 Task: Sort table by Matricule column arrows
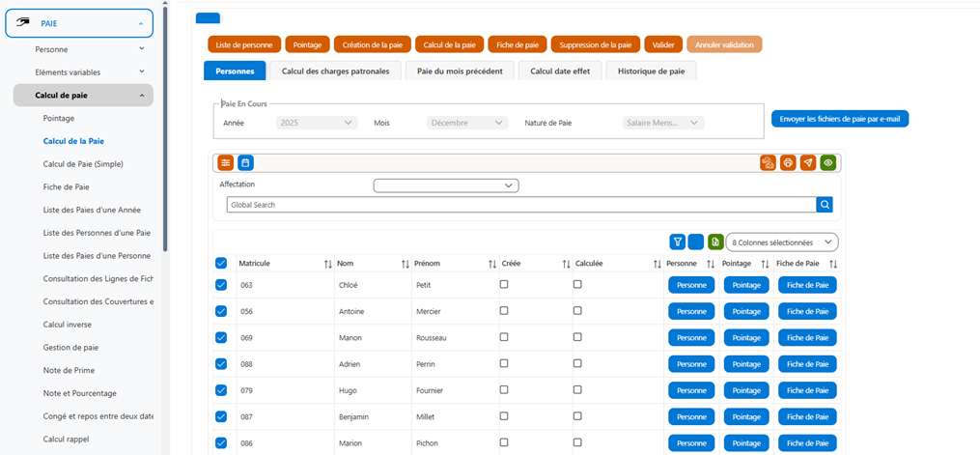point(327,264)
